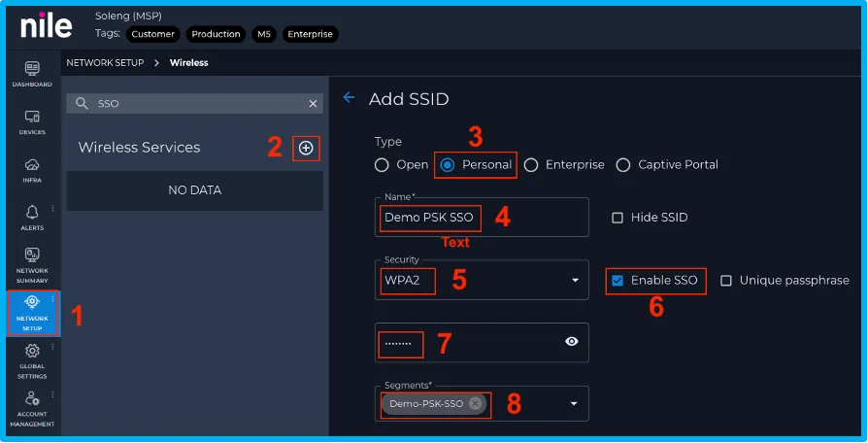This screenshot has width=868, height=443.
Task: Open the Network Setup more-options dots
Action: pos(52,299)
